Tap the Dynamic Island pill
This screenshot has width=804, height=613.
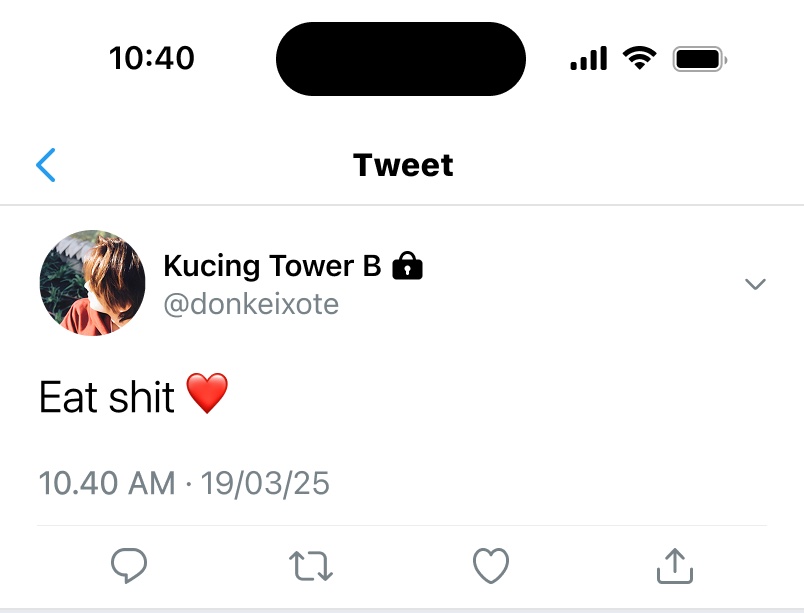tap(400, 59)
